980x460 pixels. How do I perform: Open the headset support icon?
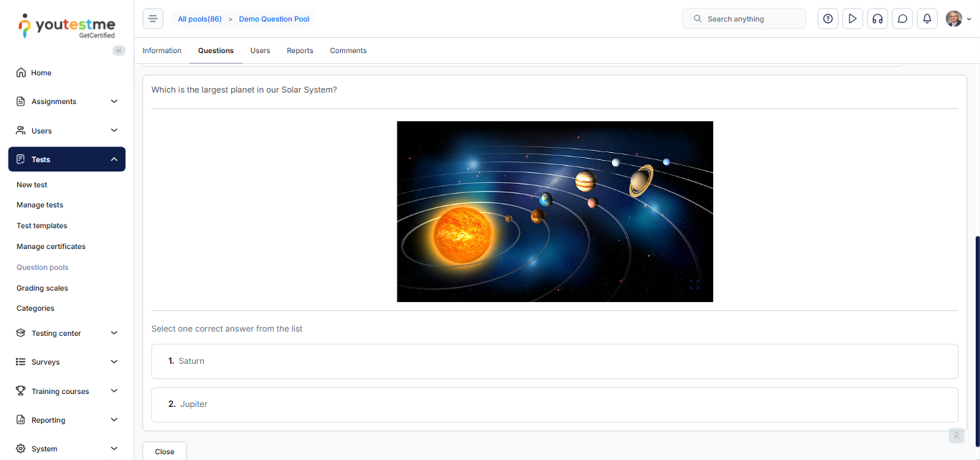(877, 19)
